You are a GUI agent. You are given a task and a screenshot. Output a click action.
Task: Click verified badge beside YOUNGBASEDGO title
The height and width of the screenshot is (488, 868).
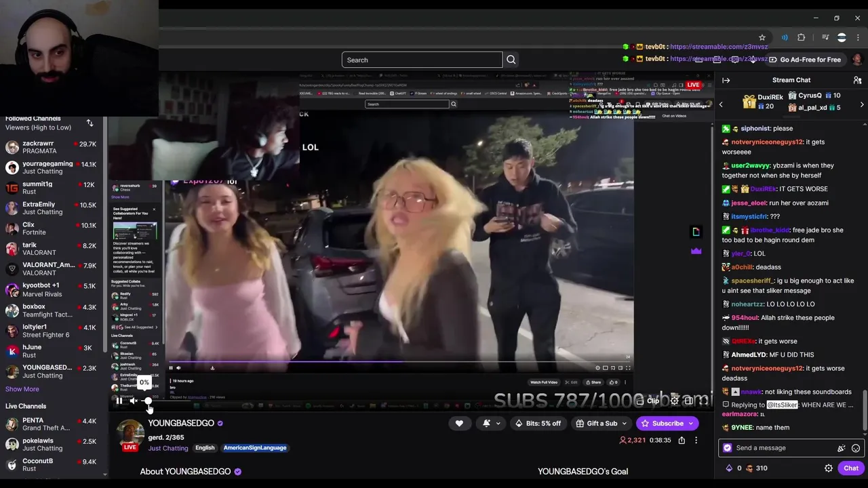tap(220, 424)
